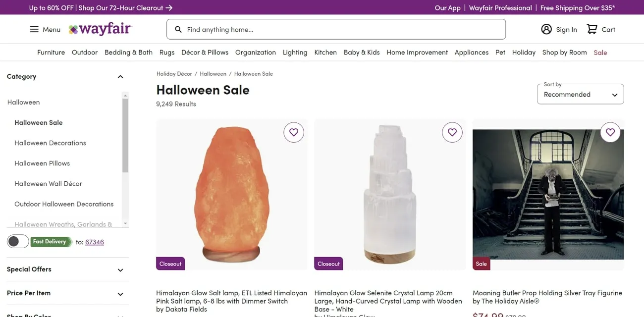The image size is (644, 317).
Task: Expand the Special Offers filter
Action: coord(120,270)
